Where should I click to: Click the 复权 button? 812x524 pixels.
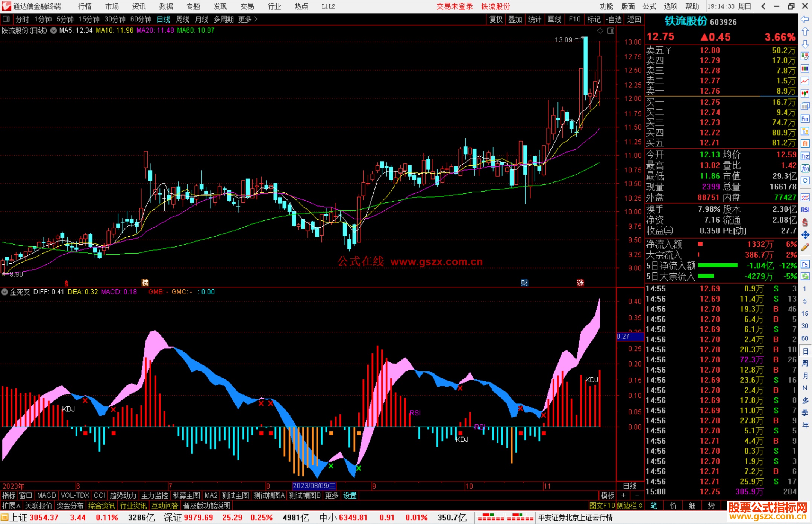496,19
